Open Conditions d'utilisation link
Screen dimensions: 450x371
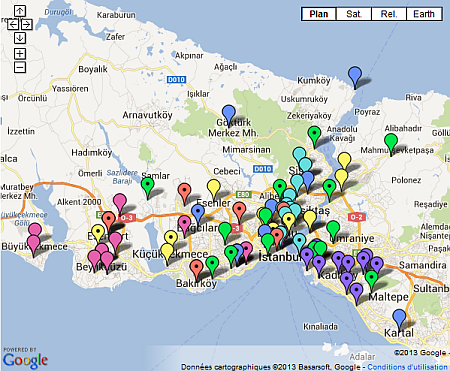(407, 367)
